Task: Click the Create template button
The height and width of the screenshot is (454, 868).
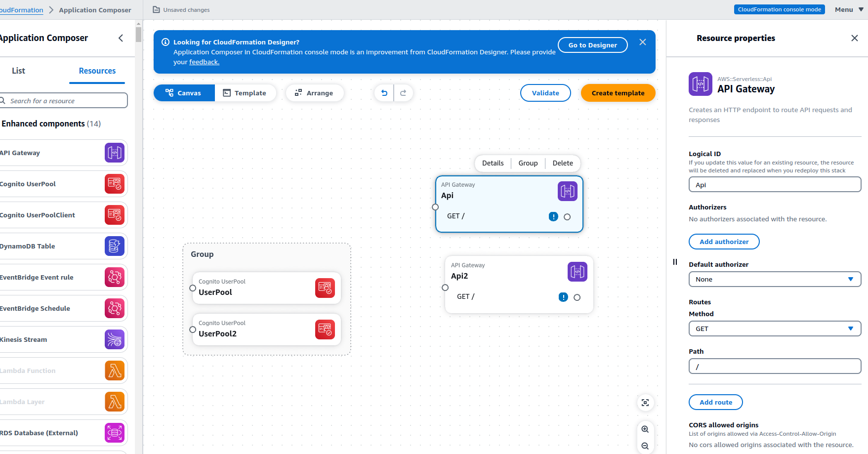Action: 618,93
